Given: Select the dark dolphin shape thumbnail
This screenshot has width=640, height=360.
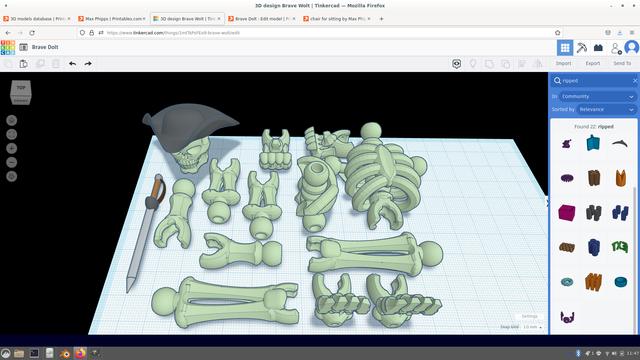Looking at the screenshot, I should [620, 142].
